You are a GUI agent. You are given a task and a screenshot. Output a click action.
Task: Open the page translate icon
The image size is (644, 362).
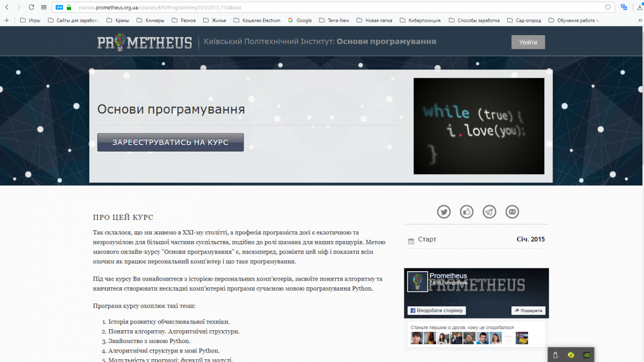[x=624, y=7]
